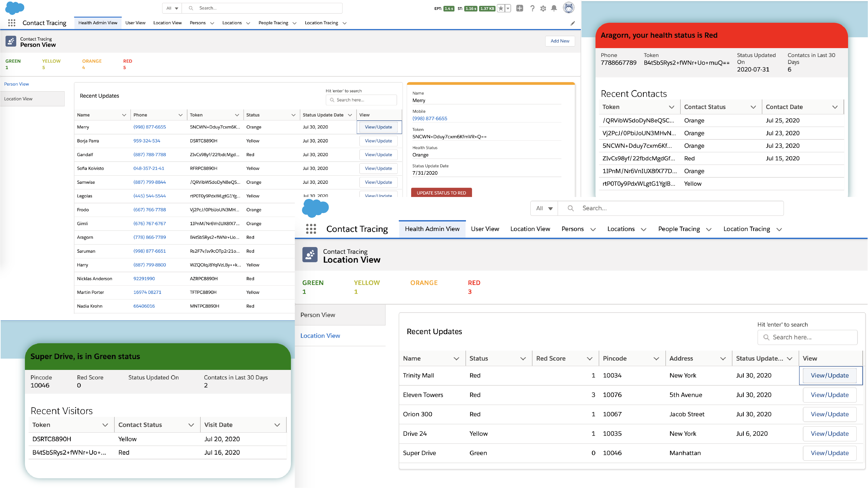Open the user avatar profile menu

coord(569,8)
